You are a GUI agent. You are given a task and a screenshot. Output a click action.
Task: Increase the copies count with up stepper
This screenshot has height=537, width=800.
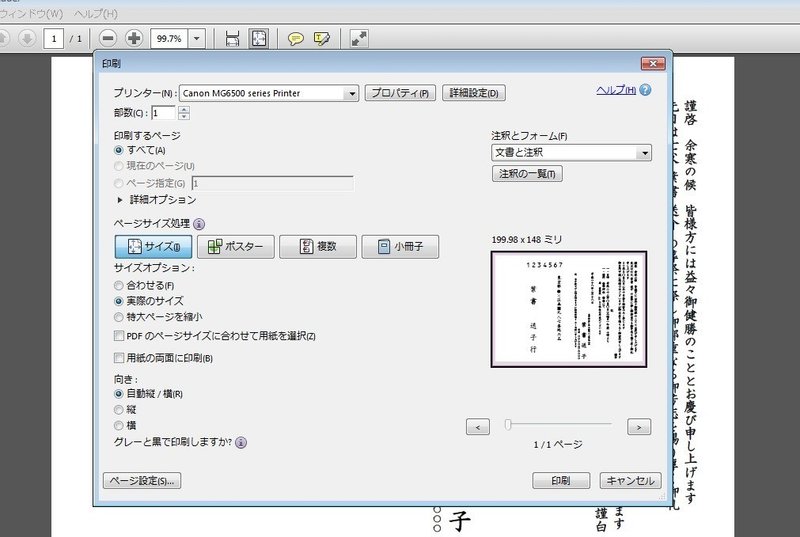(x=184, y=109)
